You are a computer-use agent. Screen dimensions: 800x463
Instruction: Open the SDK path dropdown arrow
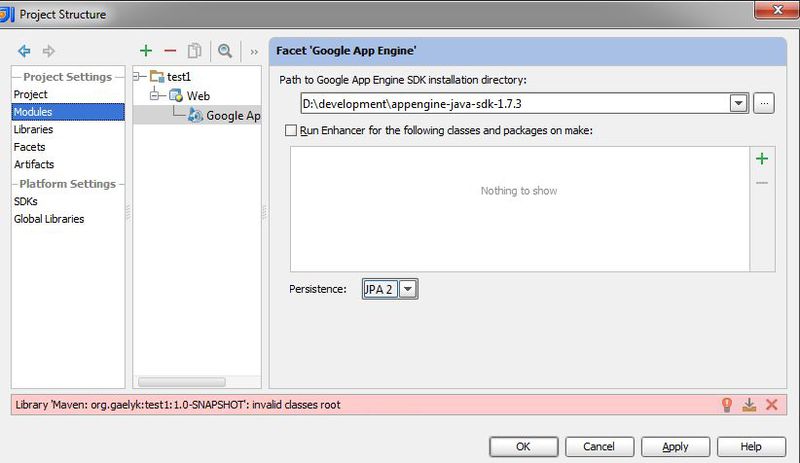click(x=738, y=104)
